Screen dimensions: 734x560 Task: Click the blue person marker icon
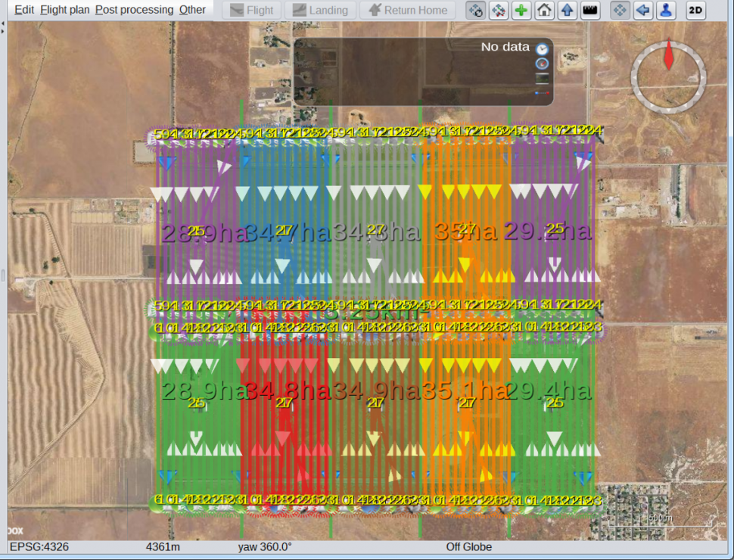tap(665, 11)
